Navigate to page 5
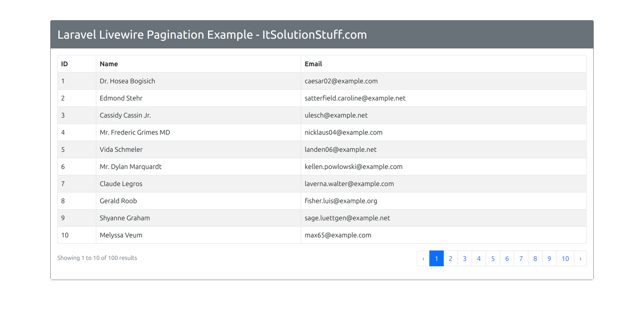644x313 pixels. click(x=493, y=259)
